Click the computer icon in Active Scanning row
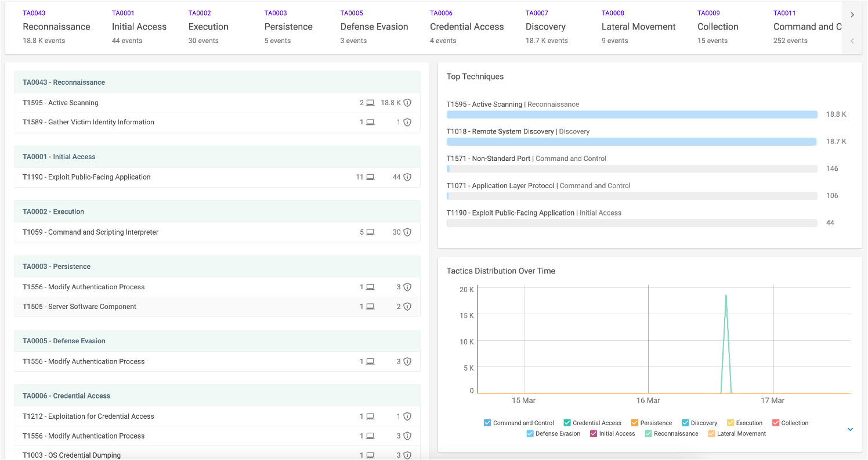This screenshot has width=868, height=460. (370, 103)
